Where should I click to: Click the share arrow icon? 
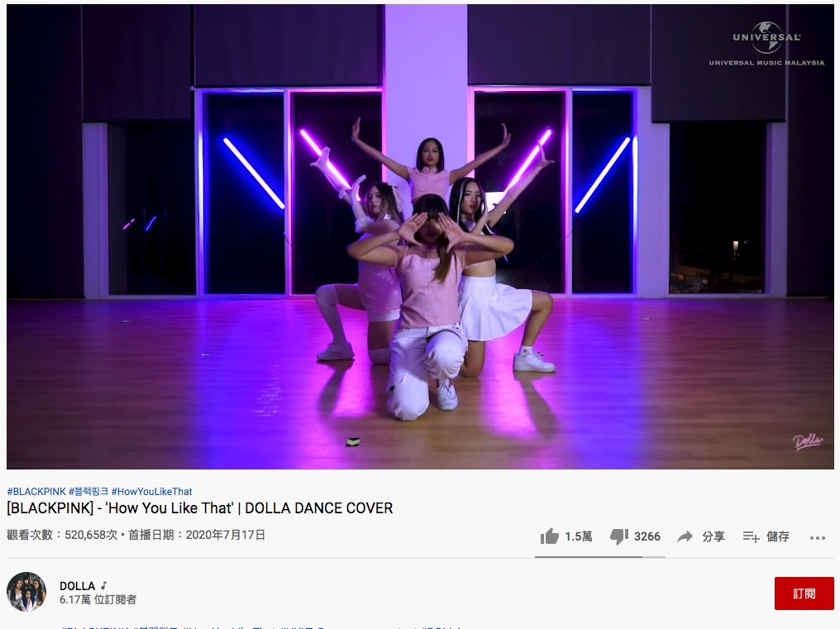685,536
